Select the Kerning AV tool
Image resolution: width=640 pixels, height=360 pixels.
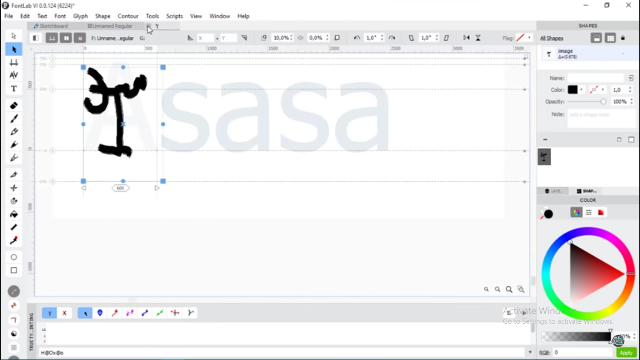click(x=13, y=75)
